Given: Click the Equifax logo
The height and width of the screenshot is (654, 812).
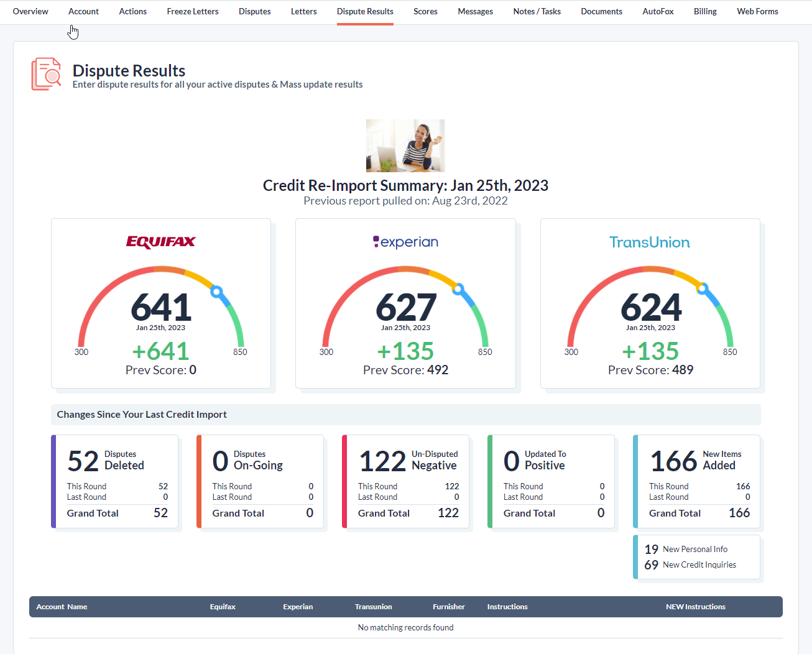Looking at the screenshot, I should point(160,242).
